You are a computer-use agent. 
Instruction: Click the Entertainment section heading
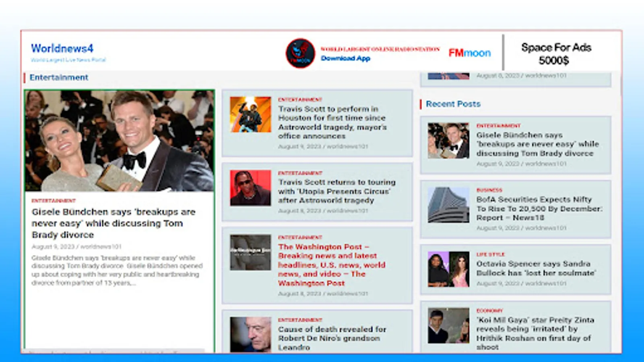coord(59,77)
